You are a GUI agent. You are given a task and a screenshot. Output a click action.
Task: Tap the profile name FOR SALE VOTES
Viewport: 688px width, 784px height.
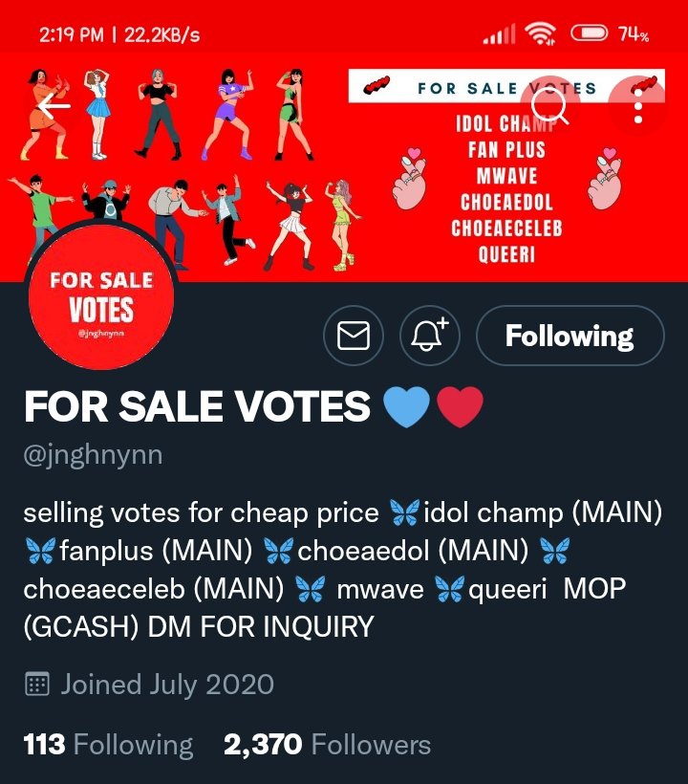point(198,406)
